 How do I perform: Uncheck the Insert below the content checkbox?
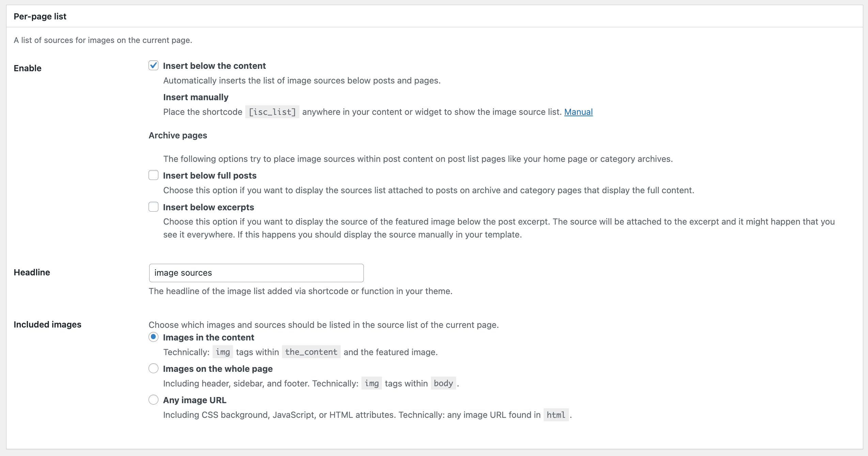[153, 65]
